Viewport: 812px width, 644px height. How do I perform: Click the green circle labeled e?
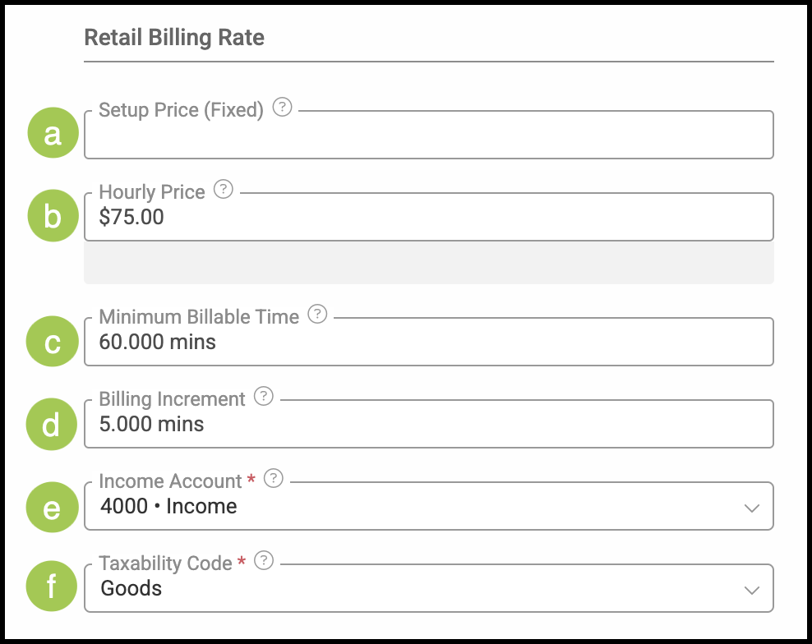53,507
